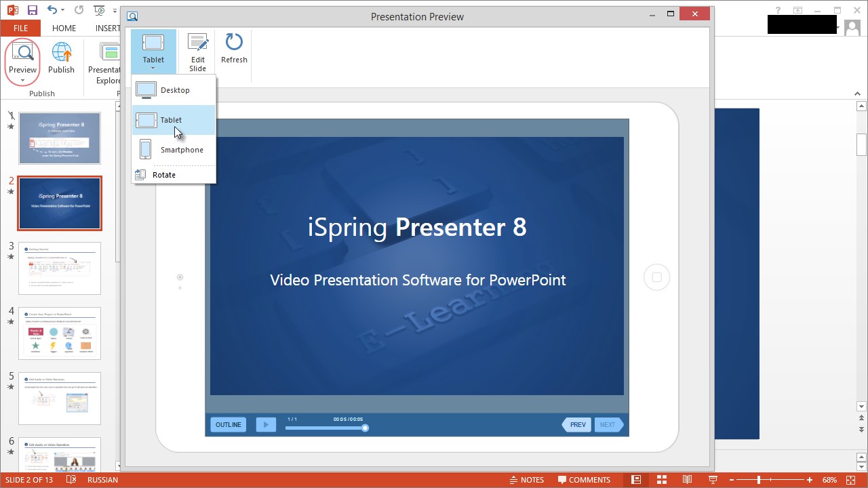Select slide 3 thumbnail
The height and width of the screenshot is (488, 868).
click(60, 268)
